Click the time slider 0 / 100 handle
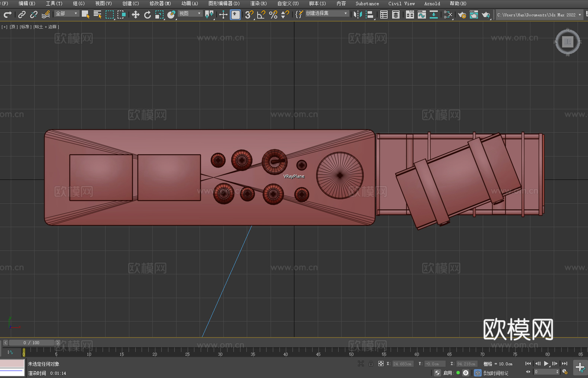 (x=32, y=343)
